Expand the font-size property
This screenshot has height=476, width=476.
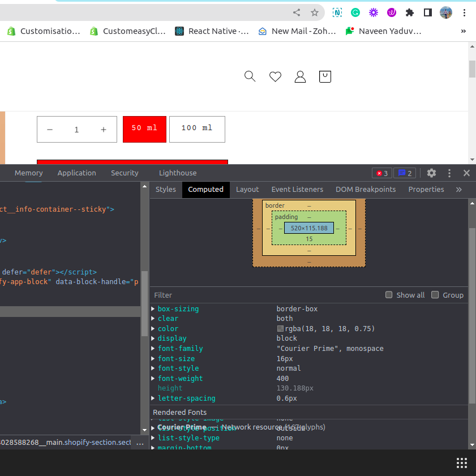click(x=153, y=358)
